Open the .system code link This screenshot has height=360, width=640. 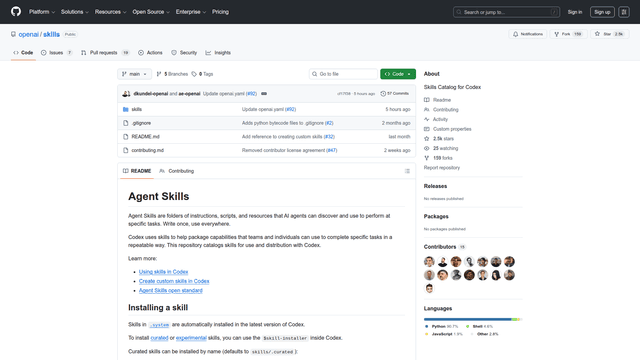click(159, 325)
